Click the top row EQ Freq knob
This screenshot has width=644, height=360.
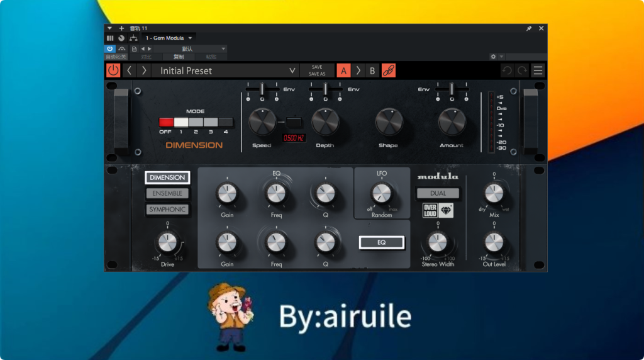pyautogui.click(x=276, y=193)
